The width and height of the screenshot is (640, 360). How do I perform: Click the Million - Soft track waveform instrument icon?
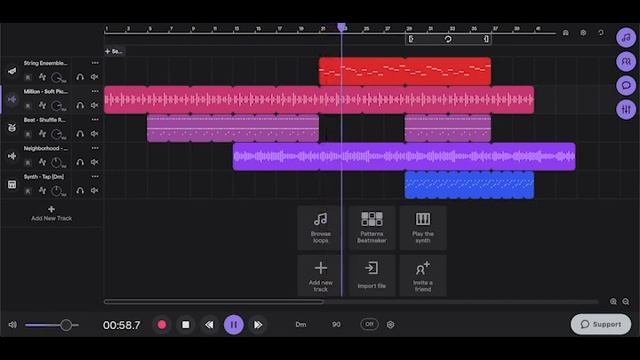(12, 99)
